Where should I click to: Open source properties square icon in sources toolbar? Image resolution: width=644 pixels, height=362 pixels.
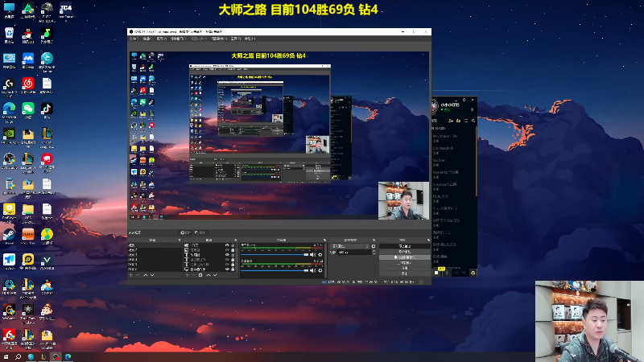tap(200, 275)
